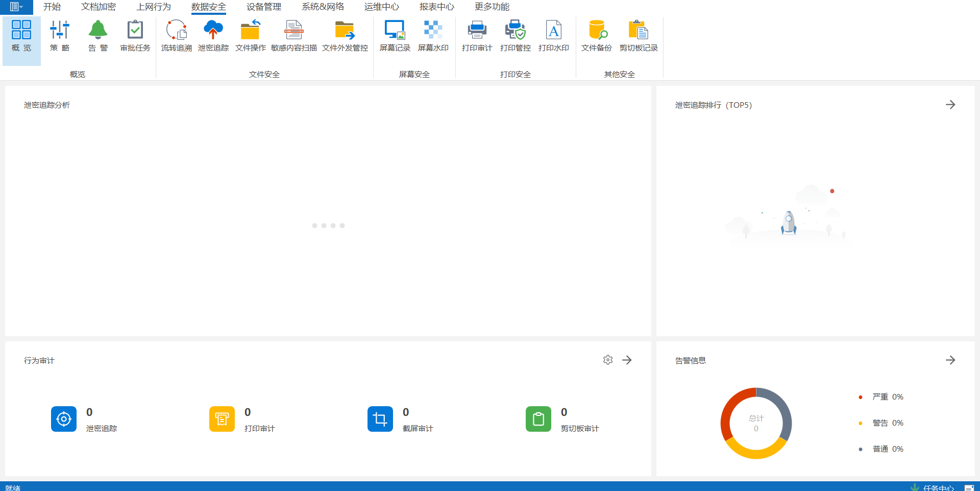Click the 行为审计 panel title
This screenshot has height=491, width=980.
[39, 361]
